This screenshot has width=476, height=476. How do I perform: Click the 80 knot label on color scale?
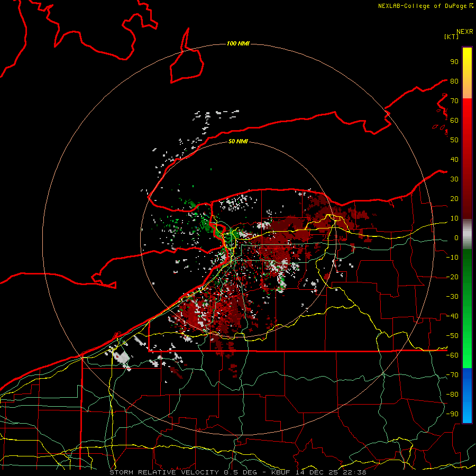[x=454, y=81]
